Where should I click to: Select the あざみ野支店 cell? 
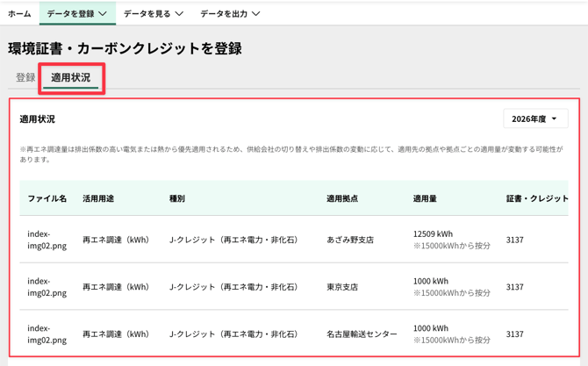click(x=350, y=240)
